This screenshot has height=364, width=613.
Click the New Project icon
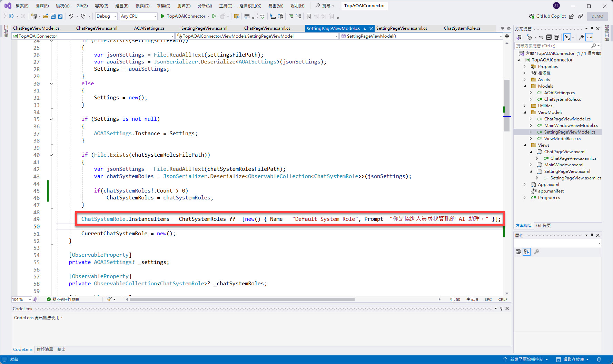click(33, 16)
